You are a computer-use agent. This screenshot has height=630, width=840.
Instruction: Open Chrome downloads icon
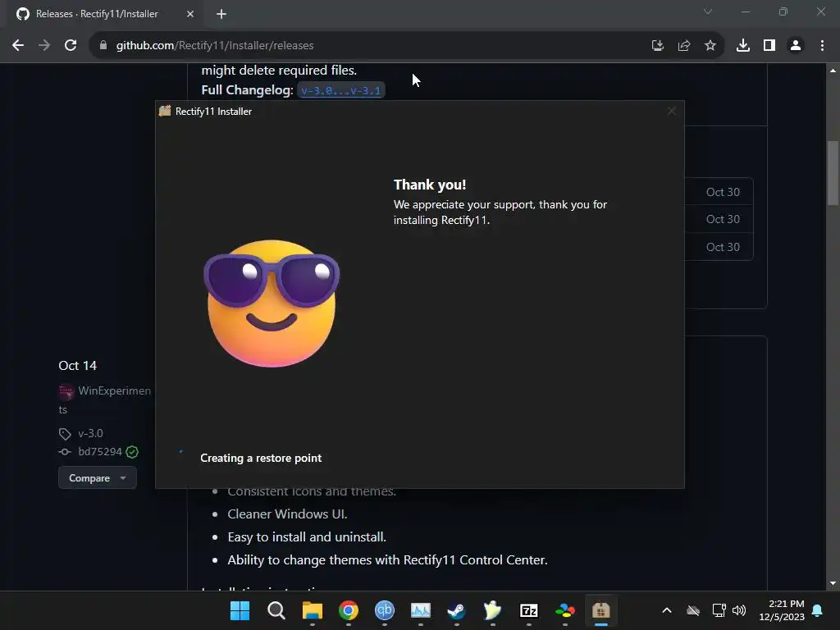(x=743, y=46)
